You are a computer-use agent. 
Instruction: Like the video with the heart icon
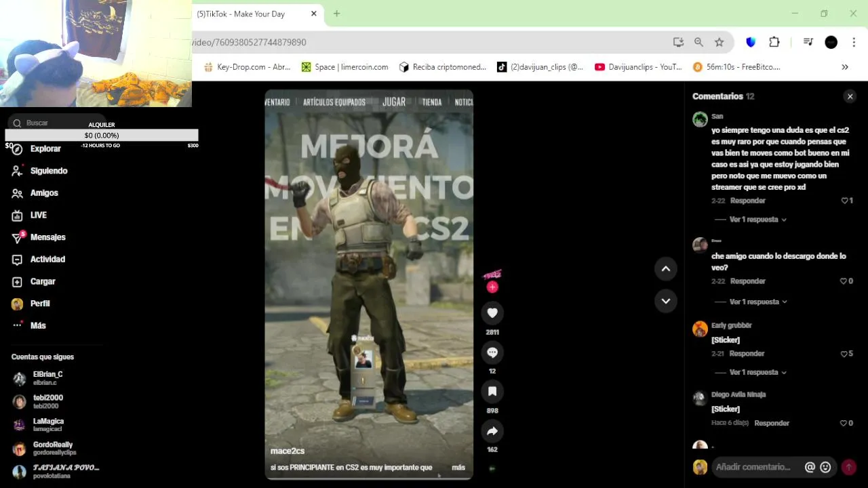[492, 312]
